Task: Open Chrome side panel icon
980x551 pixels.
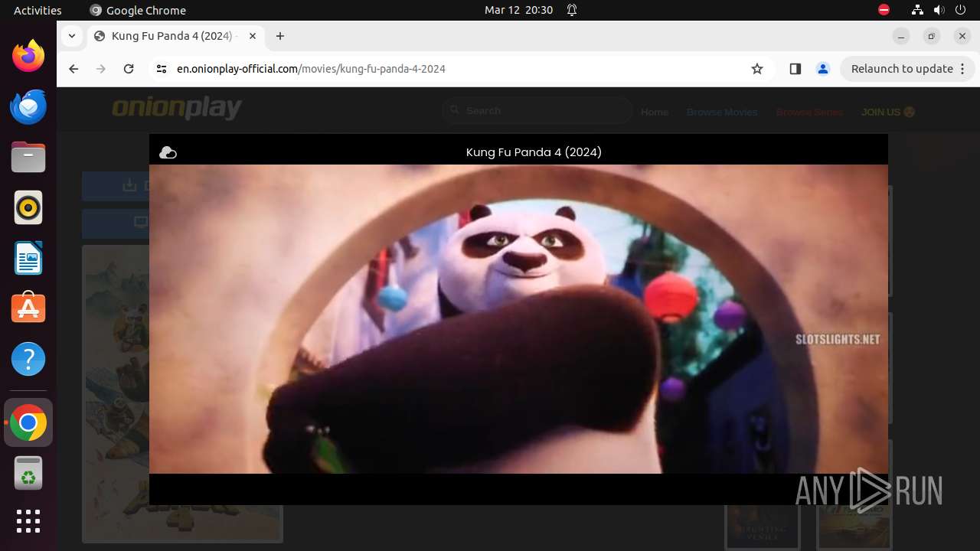Action: 795,69
